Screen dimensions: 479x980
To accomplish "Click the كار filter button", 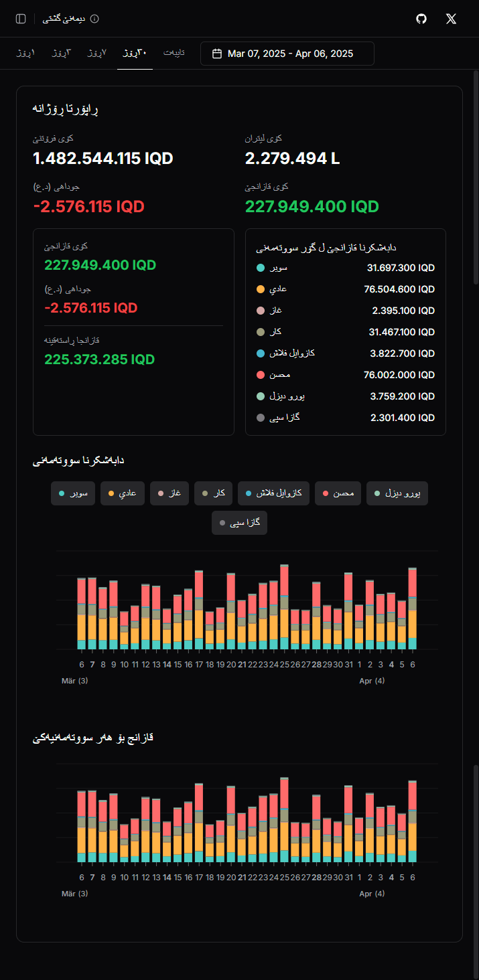I will pyautogui.click(x=213, y=493).
